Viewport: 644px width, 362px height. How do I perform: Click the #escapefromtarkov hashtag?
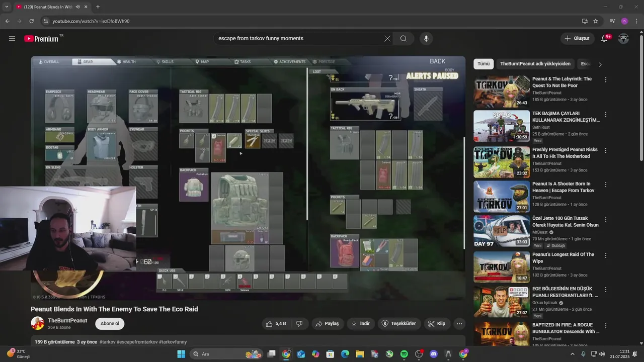[x=137, y=342]
